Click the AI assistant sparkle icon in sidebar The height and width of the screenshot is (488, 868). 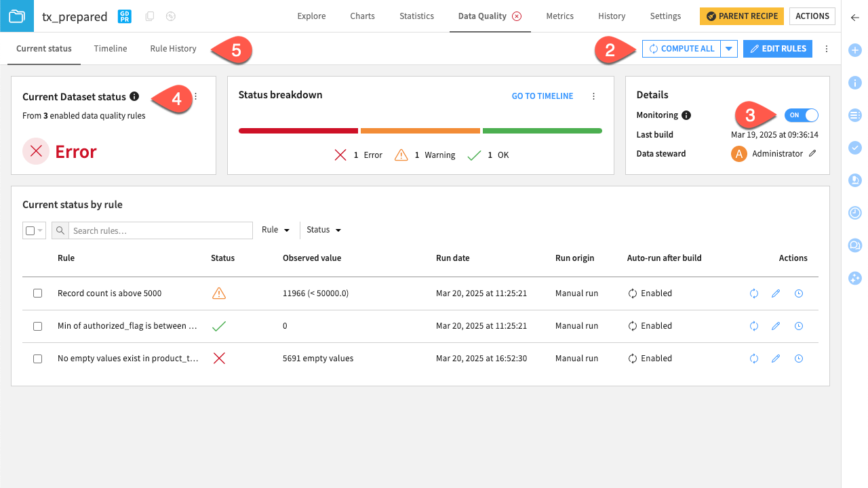coord(854,278)
